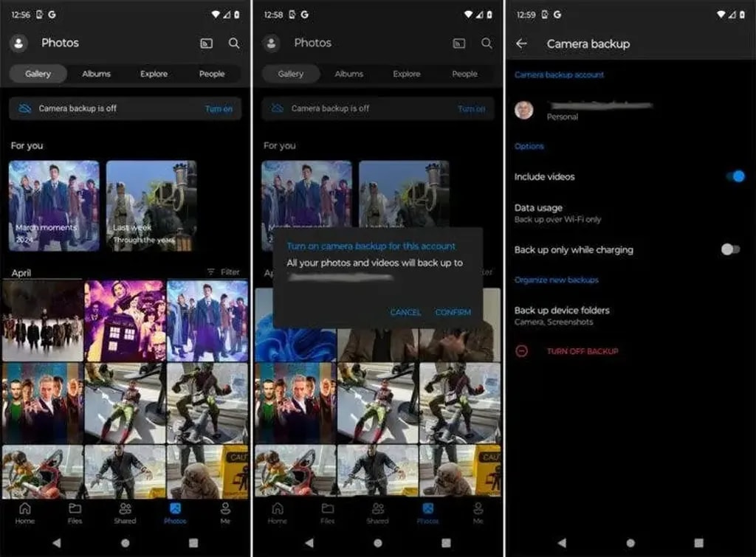Enable Back up only while charging
This screenshot has height=557, width=756.
pyautogui.click(x=731, y=250)
